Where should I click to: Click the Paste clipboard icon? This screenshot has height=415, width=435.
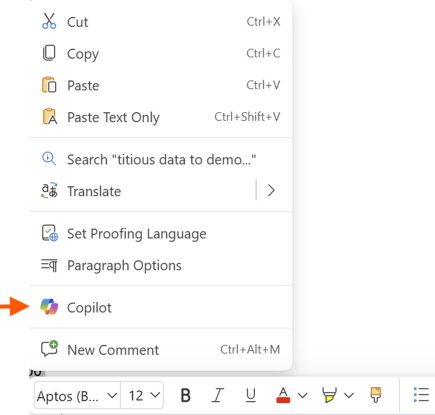tap(49, 85)
